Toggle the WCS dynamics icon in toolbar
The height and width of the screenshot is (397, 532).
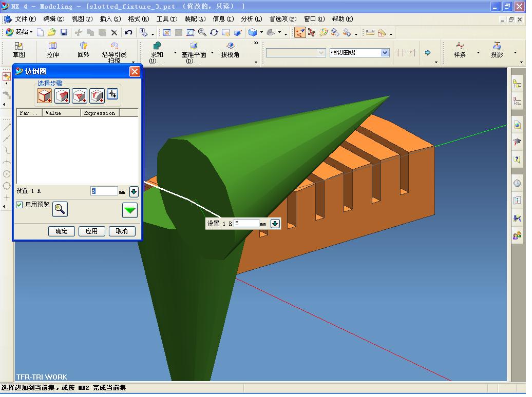(299, 32)
